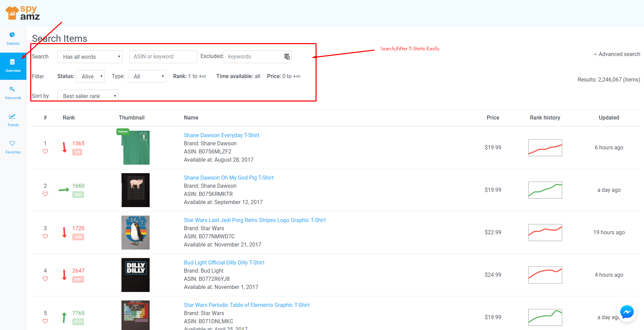Screen dimensions: 644x330
Task: Click the Time available filter
Action: point(238,76)
